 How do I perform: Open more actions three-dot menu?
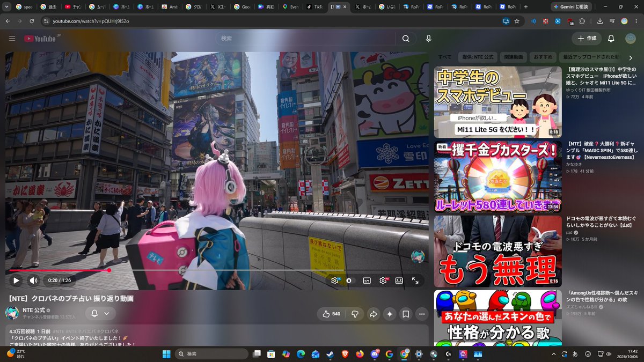pos(422,314)
